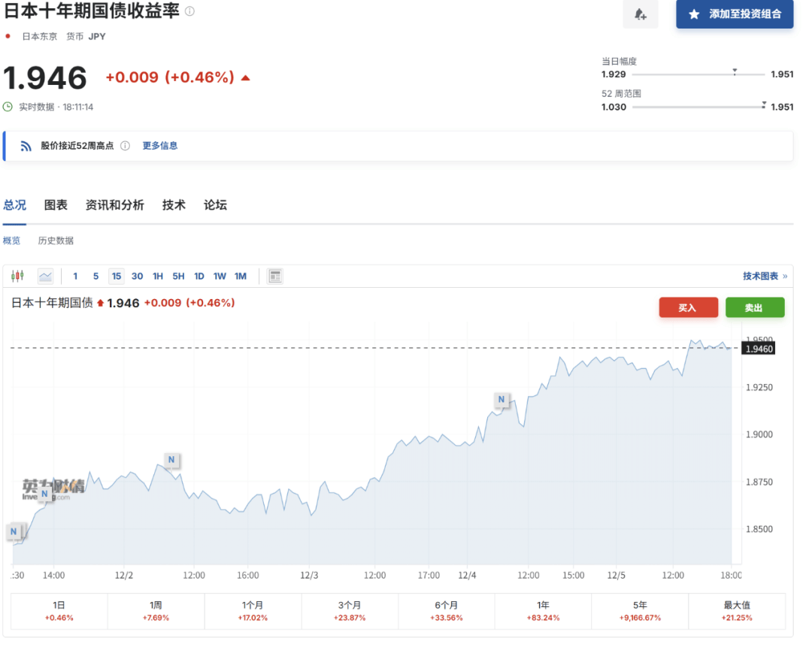Open the 资讯和分析 tab
Image resolution: width=812 pixels, height=647 pixels.
114,205
